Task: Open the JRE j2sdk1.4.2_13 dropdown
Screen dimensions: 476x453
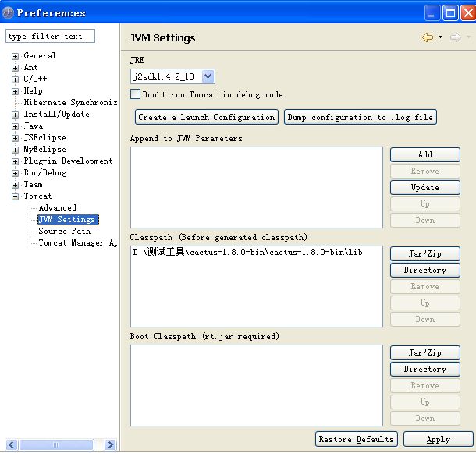Action: point(208,76)
